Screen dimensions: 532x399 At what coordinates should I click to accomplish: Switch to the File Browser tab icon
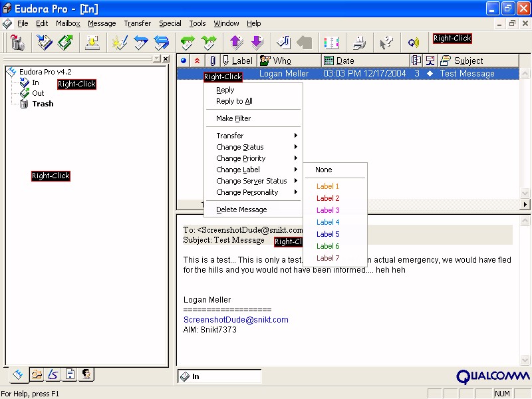(37, 374)
